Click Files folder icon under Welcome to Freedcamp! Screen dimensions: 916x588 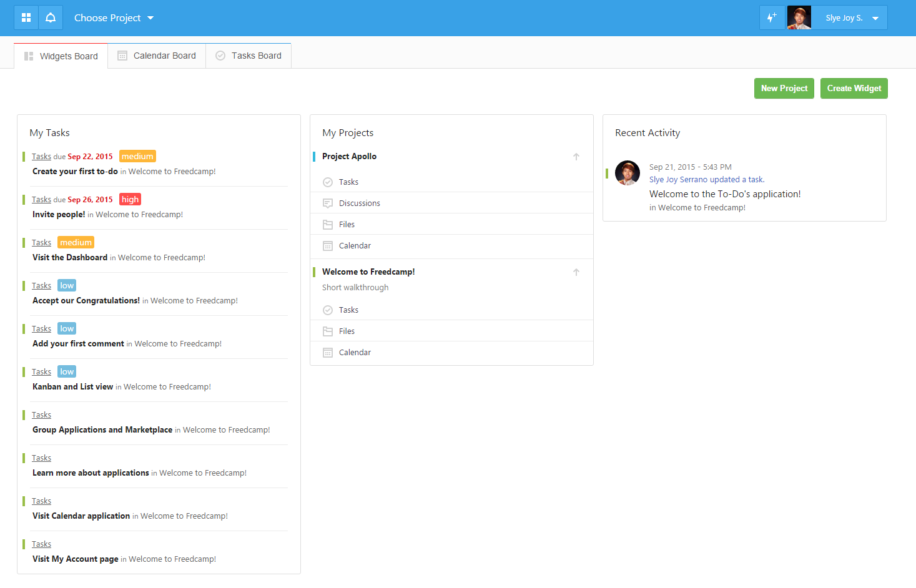pos(328,331)
